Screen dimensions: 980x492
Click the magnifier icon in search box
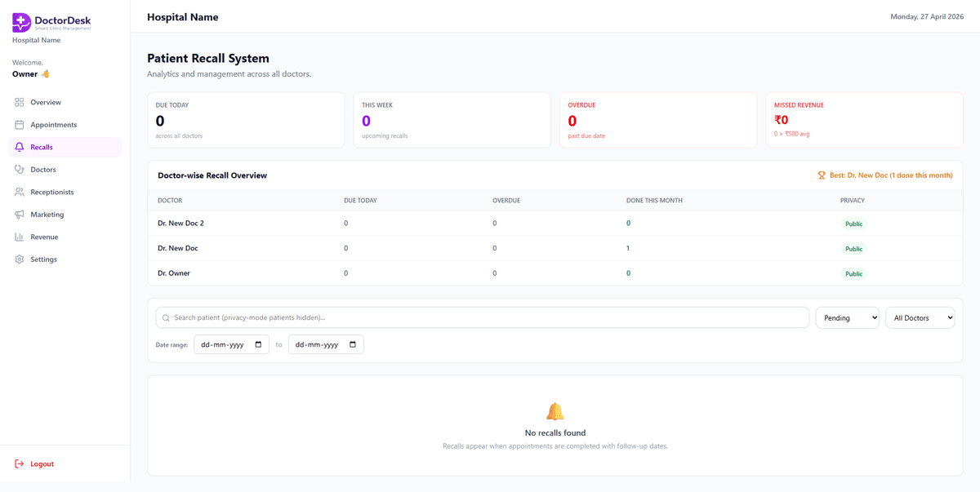(167, 318)
